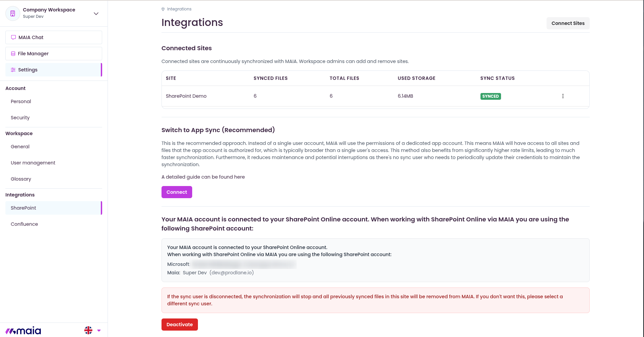
Task: Go to Personal account settings
Action: click(x=21, y=101)
